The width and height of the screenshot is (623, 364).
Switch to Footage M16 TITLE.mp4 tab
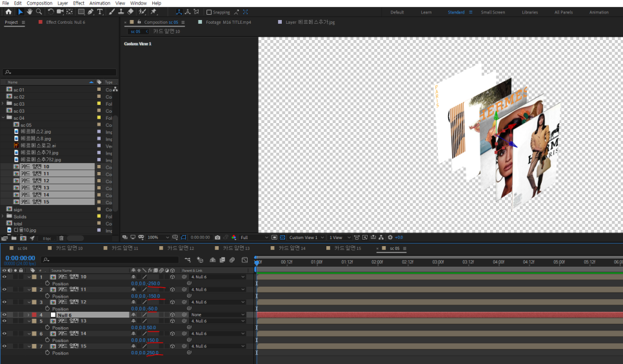point(228,23)
